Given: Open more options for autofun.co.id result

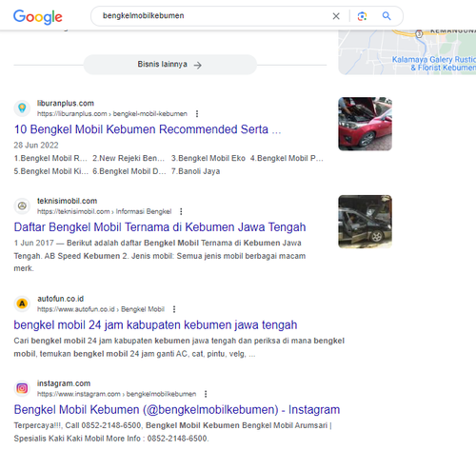Looking at the screenshot, I should click(x=174, y=309).
